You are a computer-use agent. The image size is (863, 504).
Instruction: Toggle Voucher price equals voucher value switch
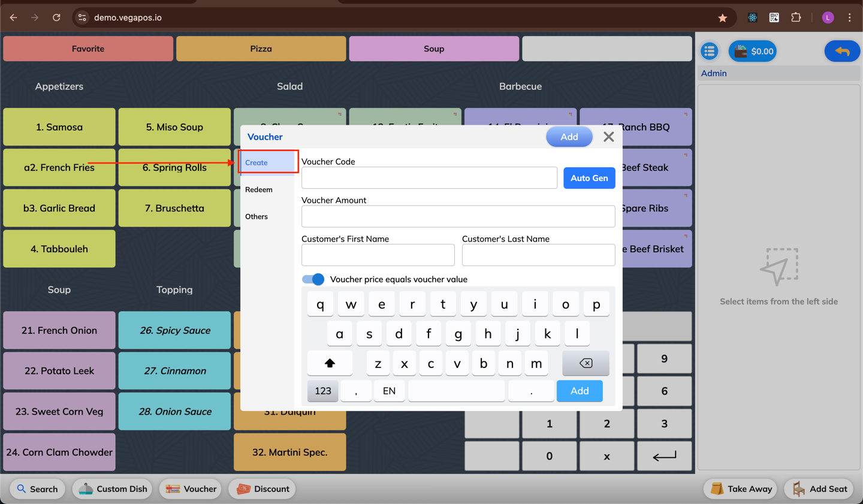coord(313,279)
